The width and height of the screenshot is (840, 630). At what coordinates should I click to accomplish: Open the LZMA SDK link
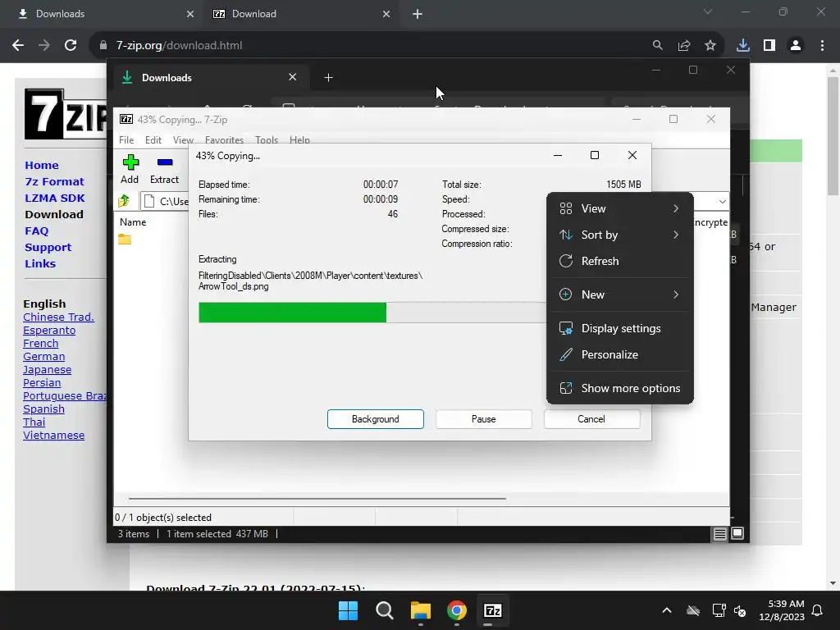tap(55, 199)
